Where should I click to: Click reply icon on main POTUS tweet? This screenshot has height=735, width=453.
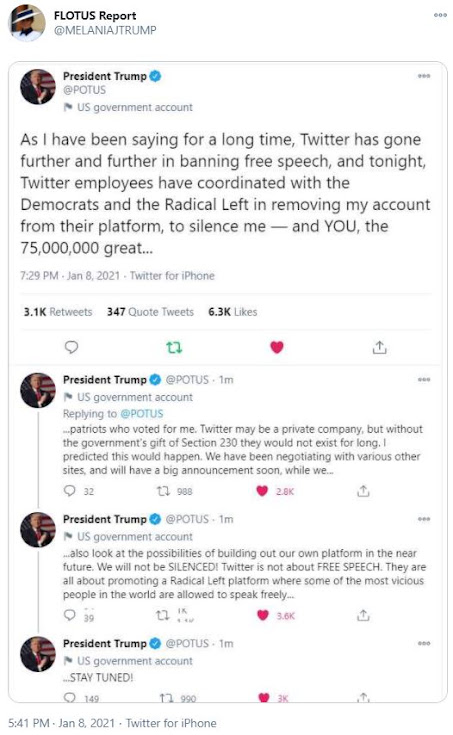coord(71,347)
